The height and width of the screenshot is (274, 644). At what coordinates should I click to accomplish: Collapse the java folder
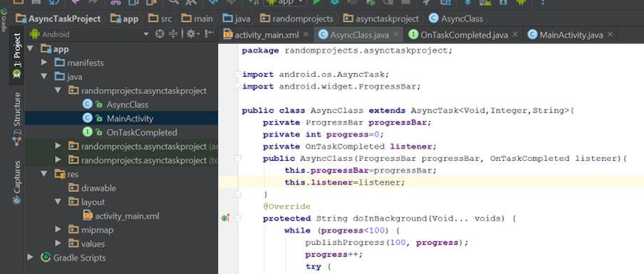(44, 77)
